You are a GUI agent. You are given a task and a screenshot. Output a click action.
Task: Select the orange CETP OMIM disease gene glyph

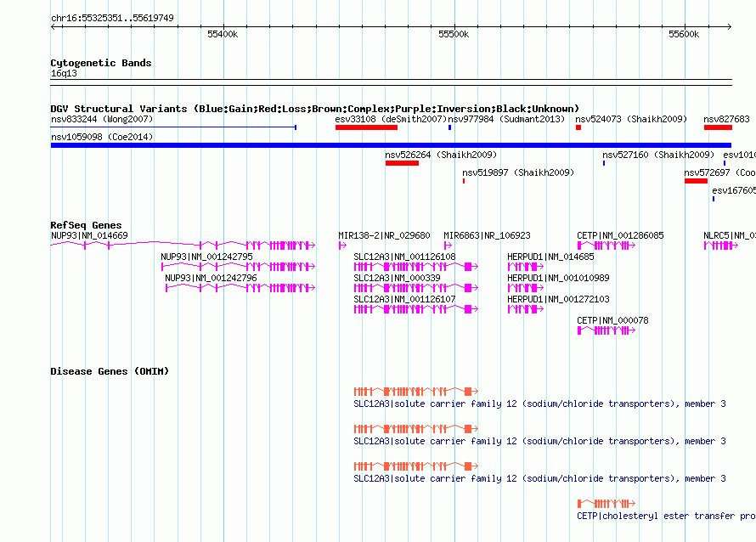[606, 504]
